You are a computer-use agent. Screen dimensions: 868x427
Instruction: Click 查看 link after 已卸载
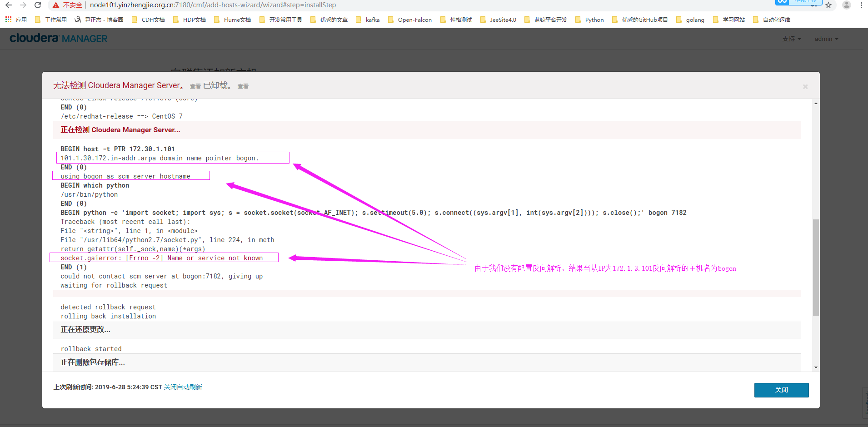243,86
